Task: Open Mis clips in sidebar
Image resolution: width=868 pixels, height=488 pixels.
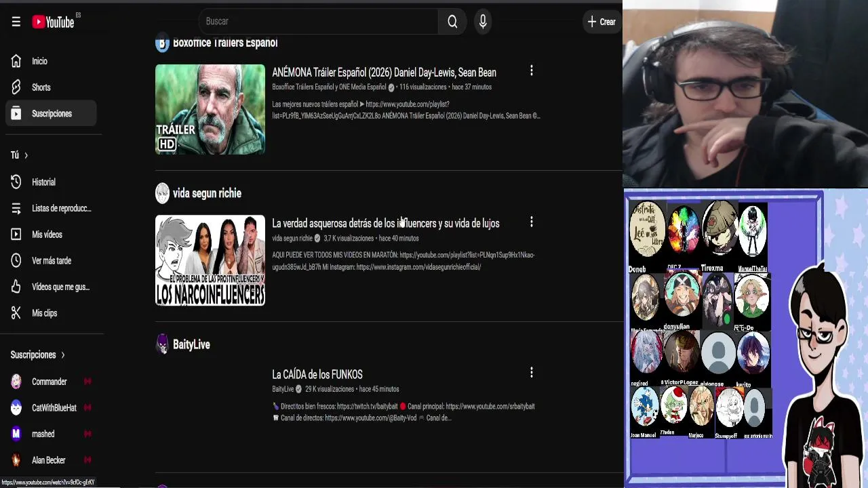Action: (x=52, y=313)
